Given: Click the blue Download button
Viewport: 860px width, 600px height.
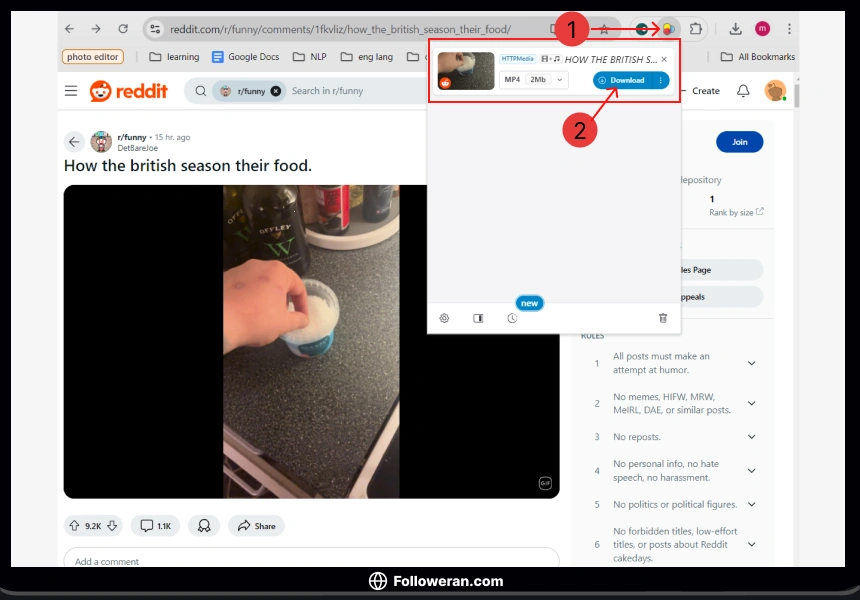Looking at the screenshot, I should click(622, 80).
